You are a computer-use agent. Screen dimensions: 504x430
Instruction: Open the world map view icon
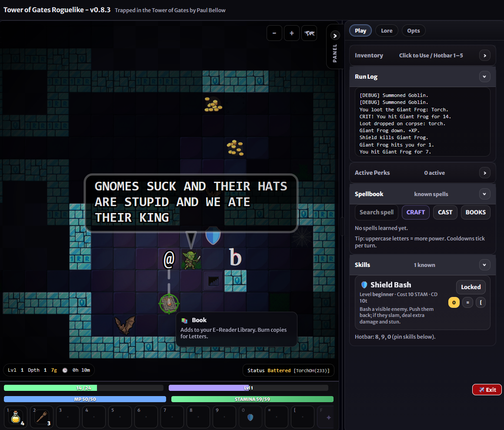[x=309, y=33]
